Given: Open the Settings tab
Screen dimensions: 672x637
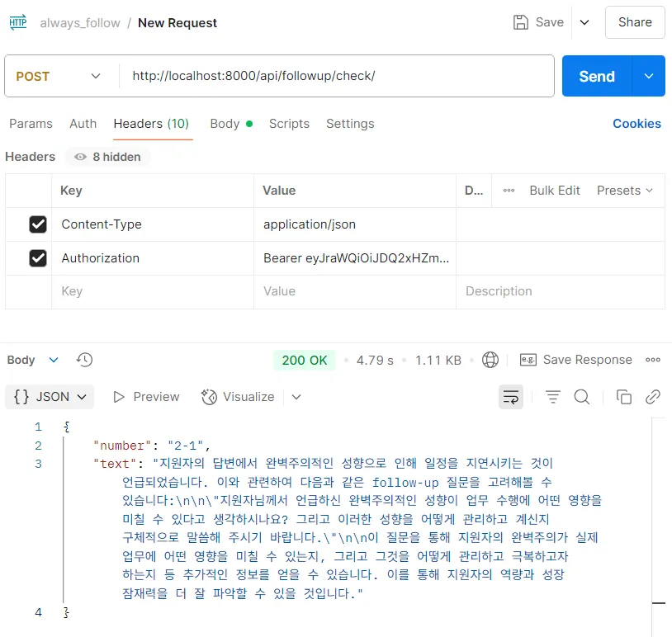Looking at the screenshot, I should [350, 124].
